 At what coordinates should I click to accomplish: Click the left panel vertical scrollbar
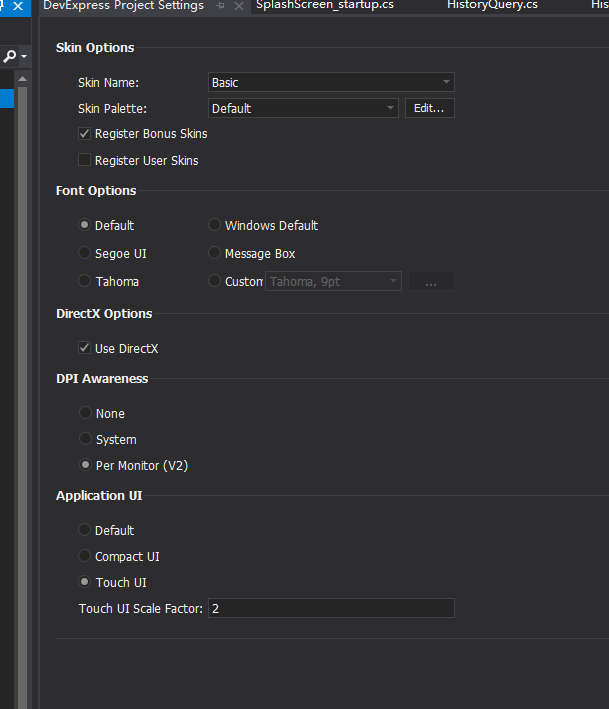coord(22,398)
